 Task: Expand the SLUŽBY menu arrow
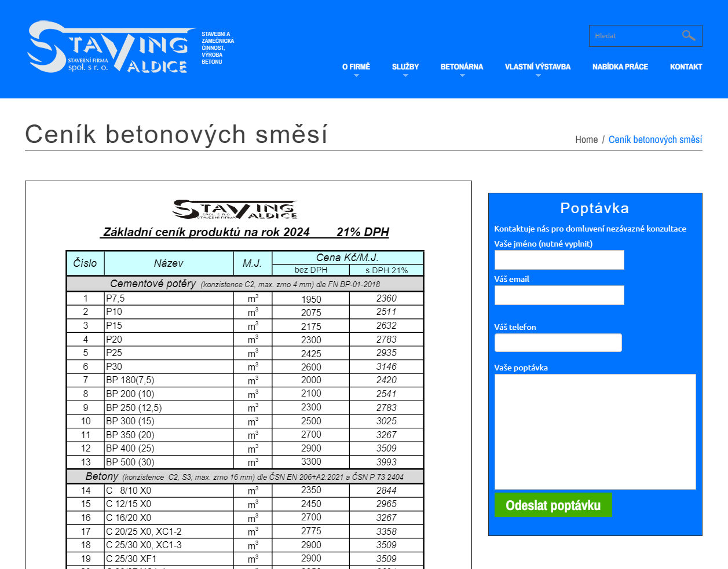tap(405, 76)
